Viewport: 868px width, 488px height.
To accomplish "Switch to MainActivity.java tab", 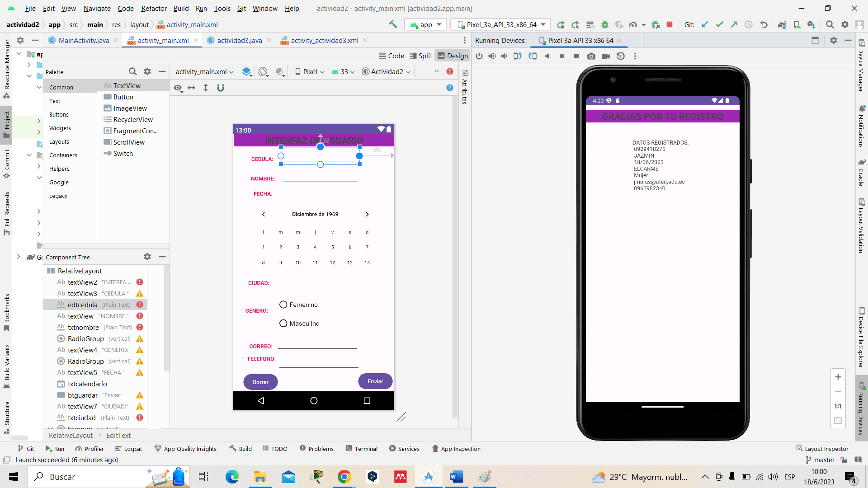I will click(84, 41).
